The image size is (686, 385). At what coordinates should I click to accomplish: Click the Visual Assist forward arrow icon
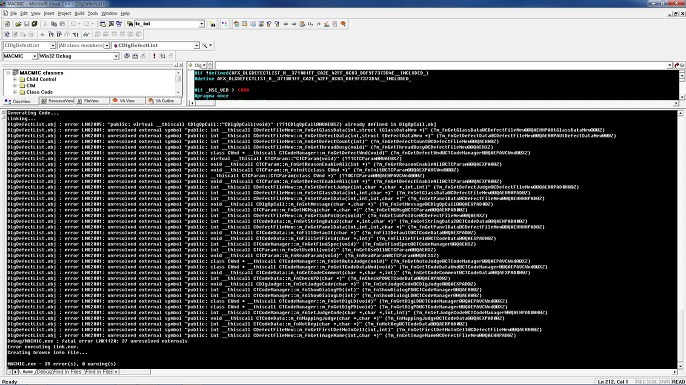[294, 24]
